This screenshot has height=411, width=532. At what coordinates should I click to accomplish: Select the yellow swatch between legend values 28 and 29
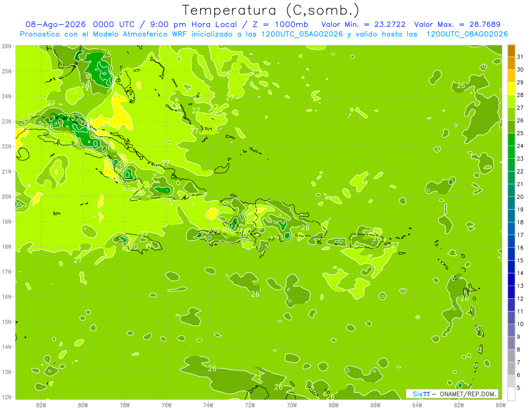(511, 89)
